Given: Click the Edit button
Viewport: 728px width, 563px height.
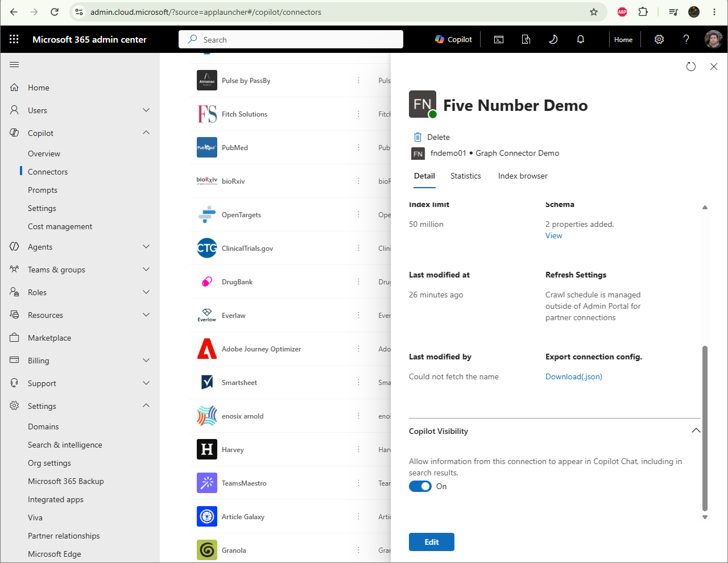Looking at the screenshot, I should pos(432,542).
